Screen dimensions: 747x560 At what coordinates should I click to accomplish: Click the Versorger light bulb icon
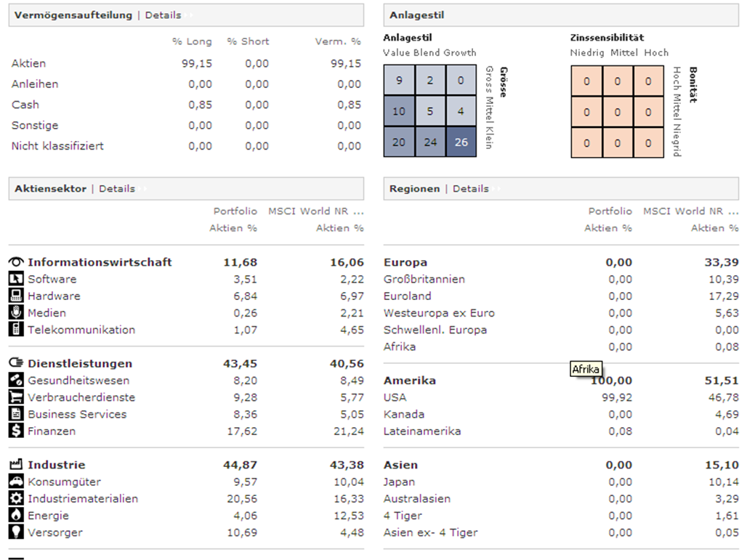point(16,532)
